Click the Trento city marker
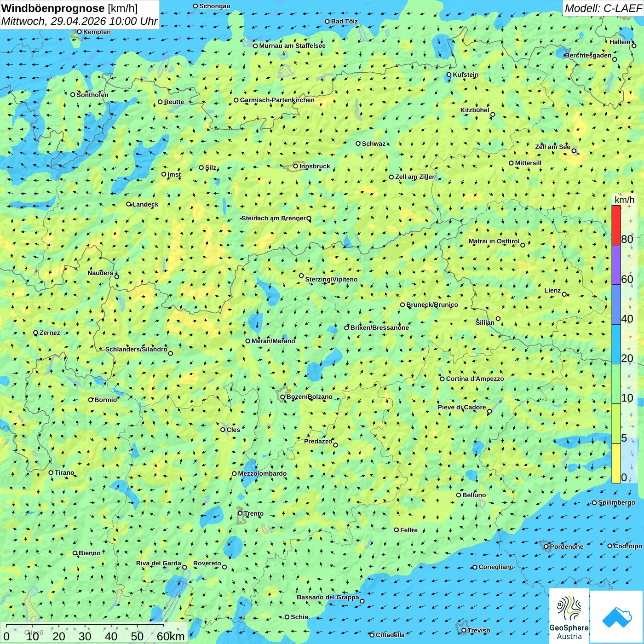Viewport: 644px width, 644px height. click(240, 513)
